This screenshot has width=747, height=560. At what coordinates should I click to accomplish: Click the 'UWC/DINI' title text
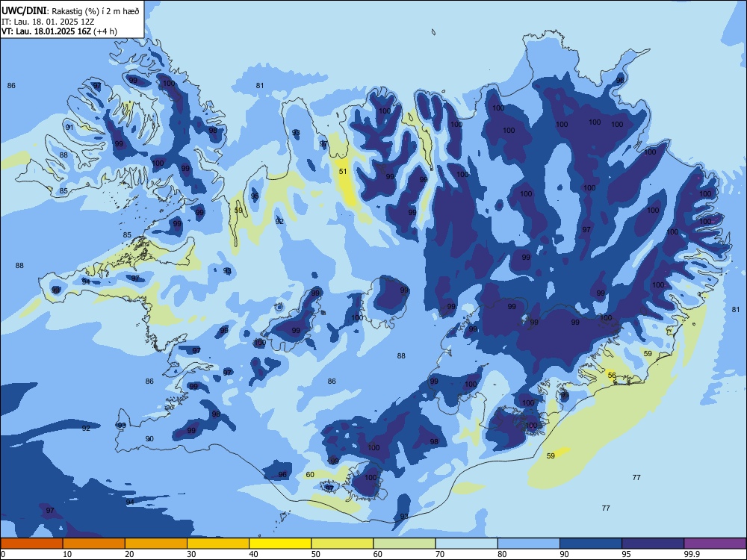click(23, 11)
